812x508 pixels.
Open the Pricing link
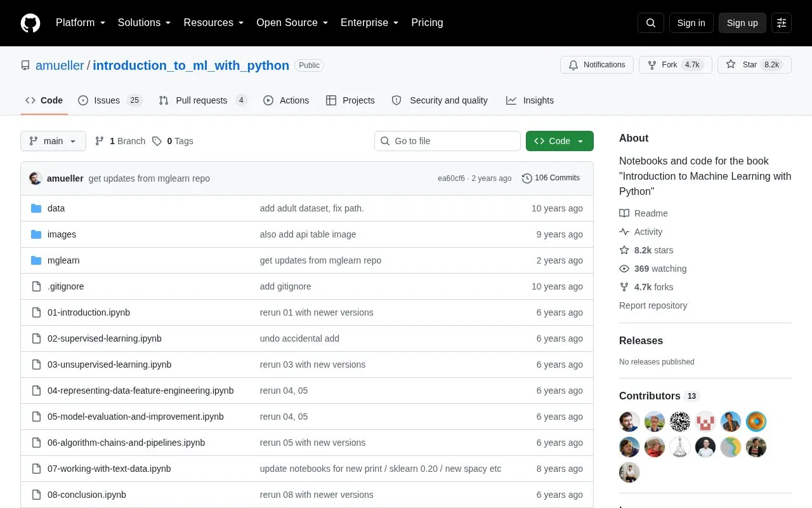click(427, 23)
